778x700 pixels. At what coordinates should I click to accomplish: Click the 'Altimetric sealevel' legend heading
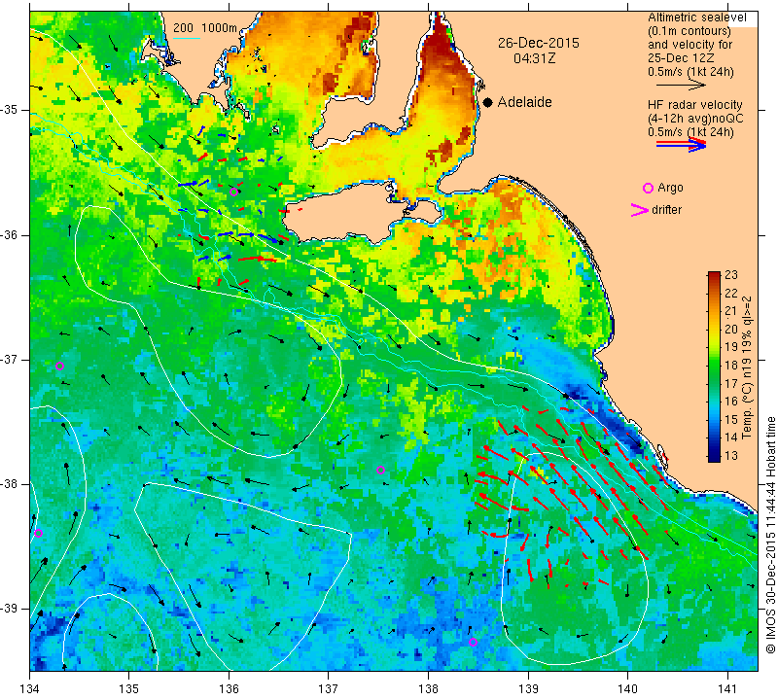point(696,17)
